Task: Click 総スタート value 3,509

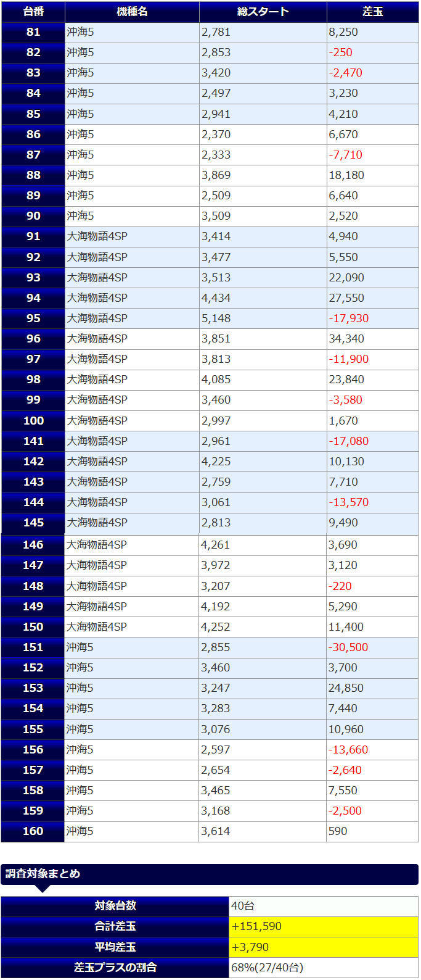Action: tap(216, 216)
